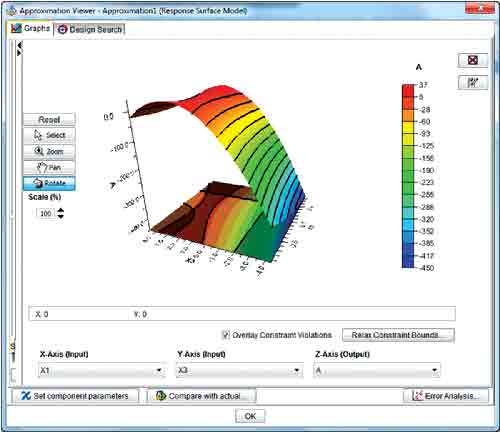
Task: Click the Scale (%) label
Action: (45, 197)
